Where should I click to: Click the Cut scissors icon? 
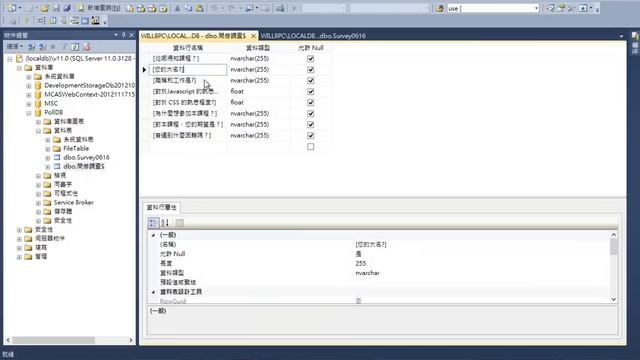[x=177, y=8]
